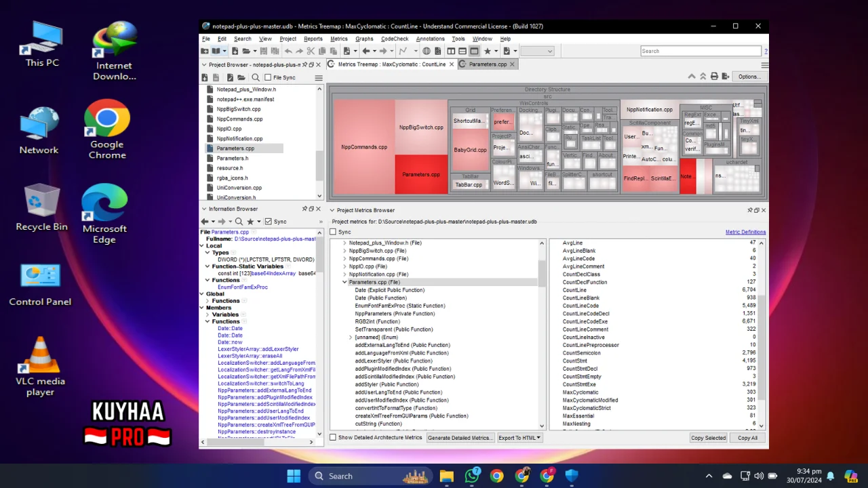Click Generate Detailed Metrics... button
Image resolution: width=868 pixels, height=488 pixels.
pos(460,438)
